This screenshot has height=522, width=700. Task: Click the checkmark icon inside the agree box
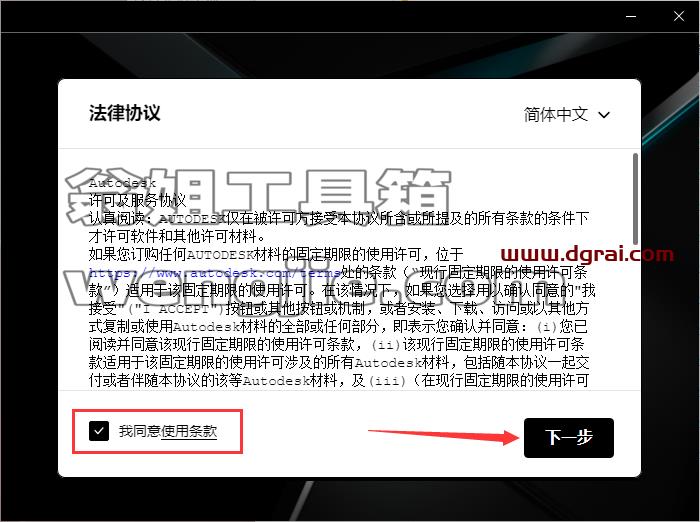[99, 431]
